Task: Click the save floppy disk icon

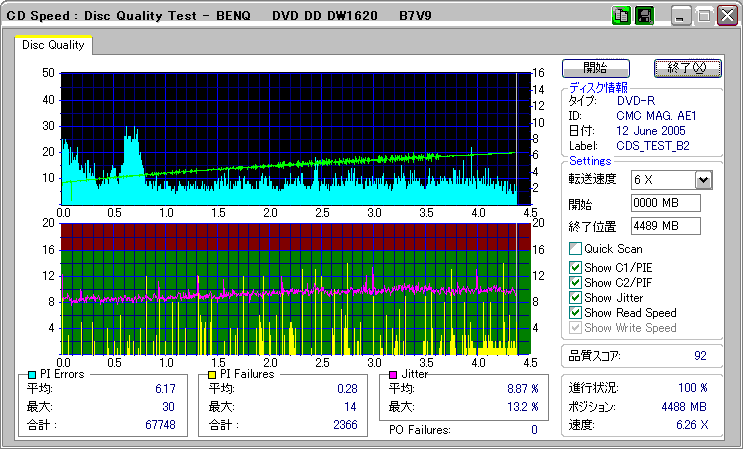Action: pyautogui.click(x=644, y=16)
